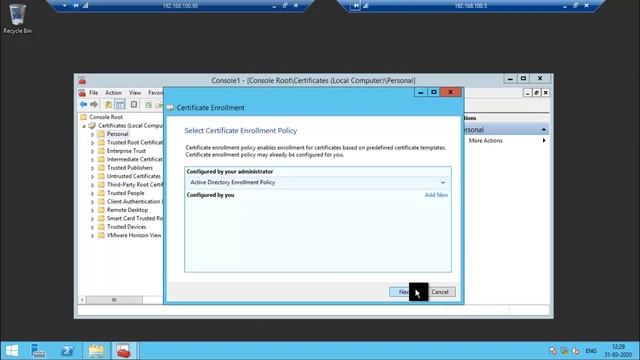Open the Windows Start button
640x360 pixels.
click(x=12, y=351)
